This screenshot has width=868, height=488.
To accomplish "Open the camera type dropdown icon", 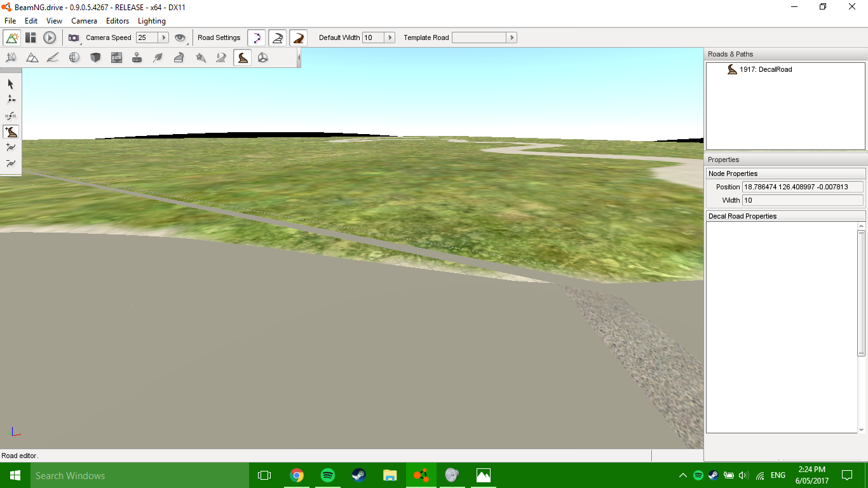I will pos(74,37).
